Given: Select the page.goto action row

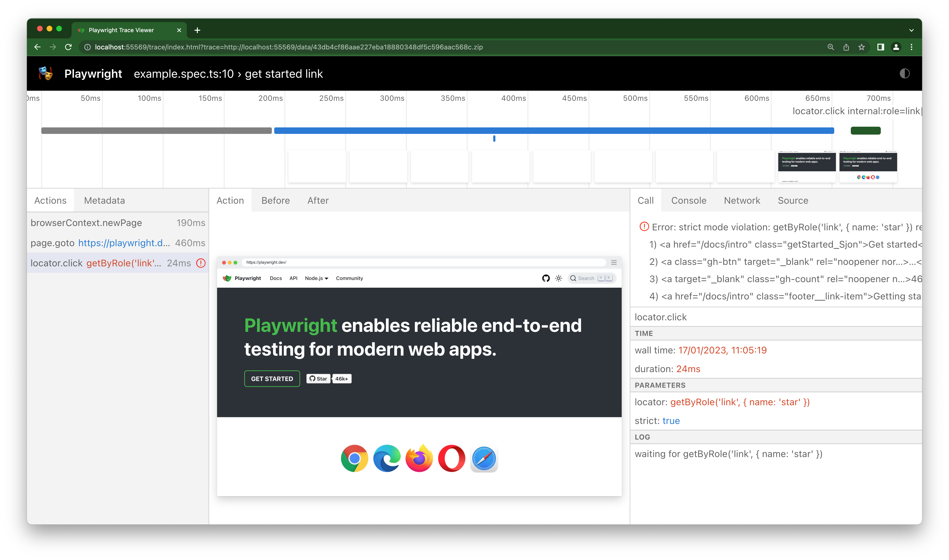Looking at the screenshot, I should [x=117, y=243].
